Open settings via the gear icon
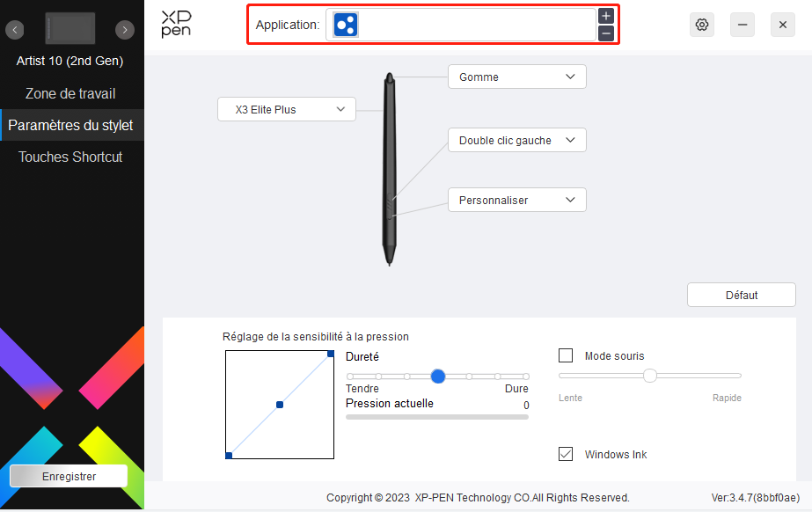The width and height of the screenshot is (812, 512). click(702, 25)
